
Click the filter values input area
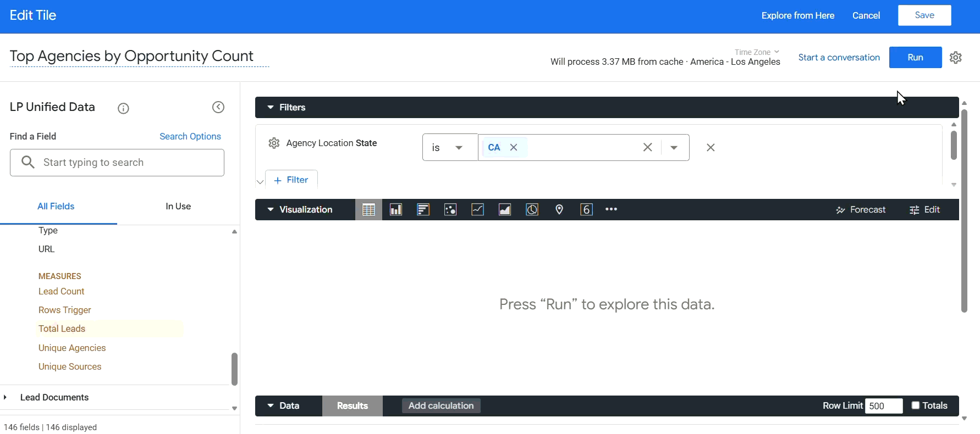pyautogui.click(x=583, y=147)
